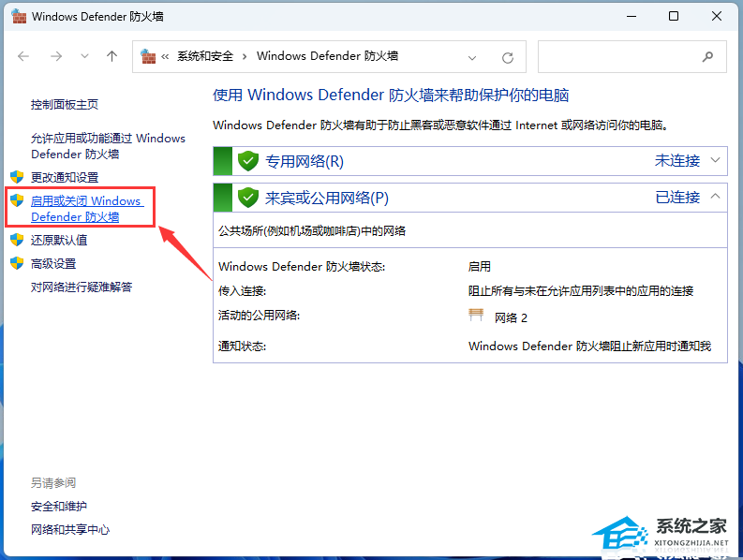This screenshot has width=743, height=560.
Task: Click the 未连接 status text
Action: [x=677, y=161]
